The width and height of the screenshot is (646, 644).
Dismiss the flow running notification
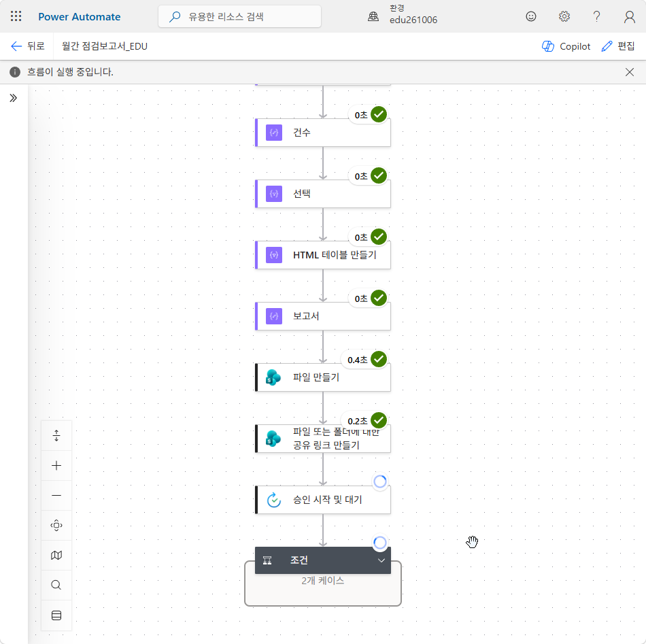pos(629,72)
